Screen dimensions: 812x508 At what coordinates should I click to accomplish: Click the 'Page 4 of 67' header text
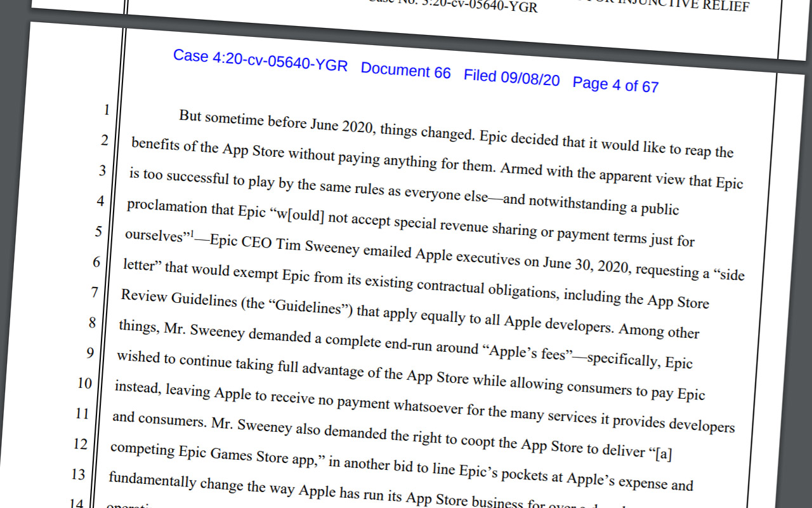615,84
